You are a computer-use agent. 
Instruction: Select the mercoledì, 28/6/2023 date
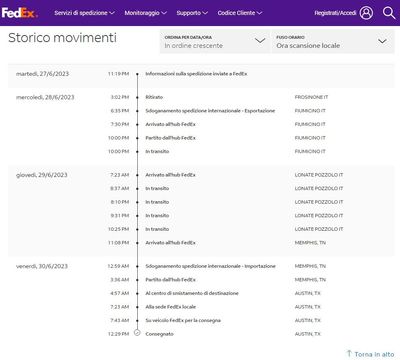pos(45,97)
